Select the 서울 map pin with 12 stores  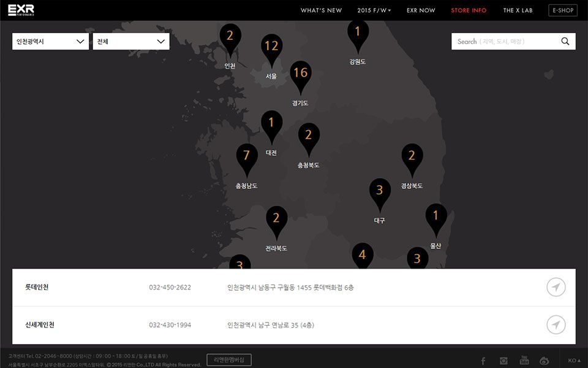[271, 48]
